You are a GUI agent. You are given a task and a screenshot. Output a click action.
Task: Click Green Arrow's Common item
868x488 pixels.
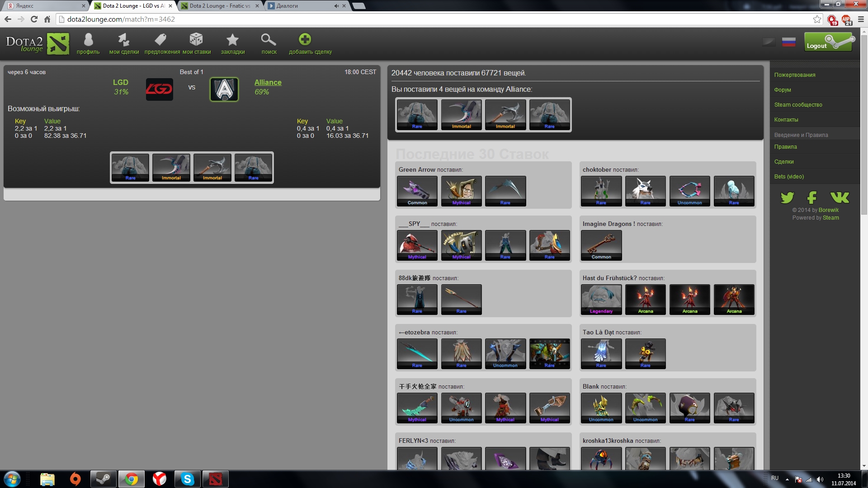coord(417,191)
